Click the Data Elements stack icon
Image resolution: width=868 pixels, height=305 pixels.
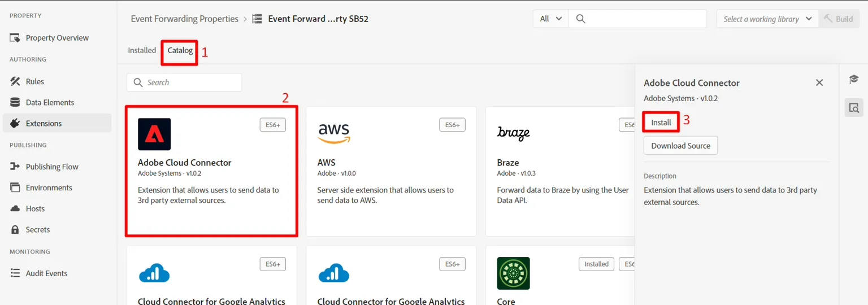[x=15, y=102]
